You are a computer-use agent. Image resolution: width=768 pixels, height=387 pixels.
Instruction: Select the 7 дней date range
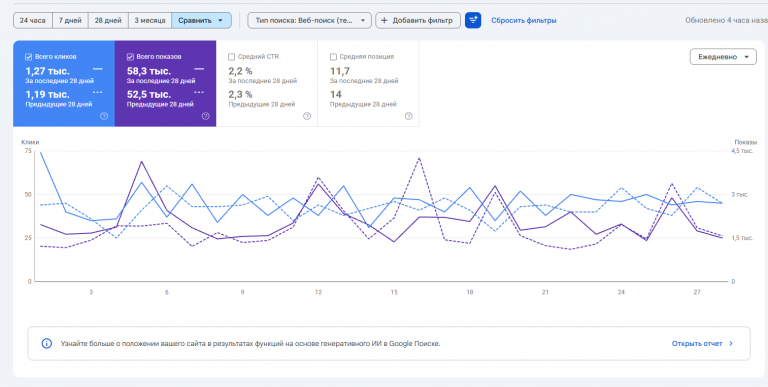tap(70, 21)
